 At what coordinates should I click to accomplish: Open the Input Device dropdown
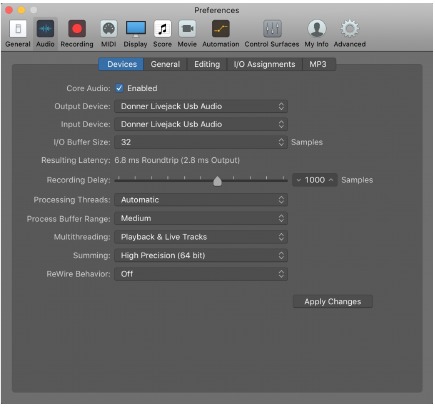tap(201, 124)
